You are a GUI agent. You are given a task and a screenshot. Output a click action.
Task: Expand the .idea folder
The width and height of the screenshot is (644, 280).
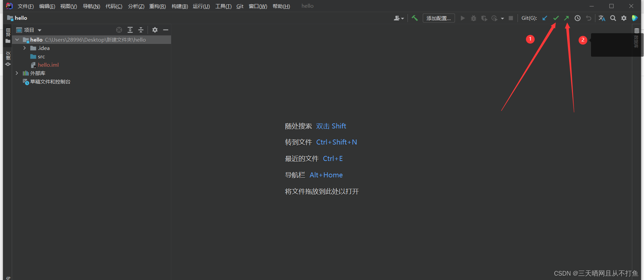(x=24, y=48)
